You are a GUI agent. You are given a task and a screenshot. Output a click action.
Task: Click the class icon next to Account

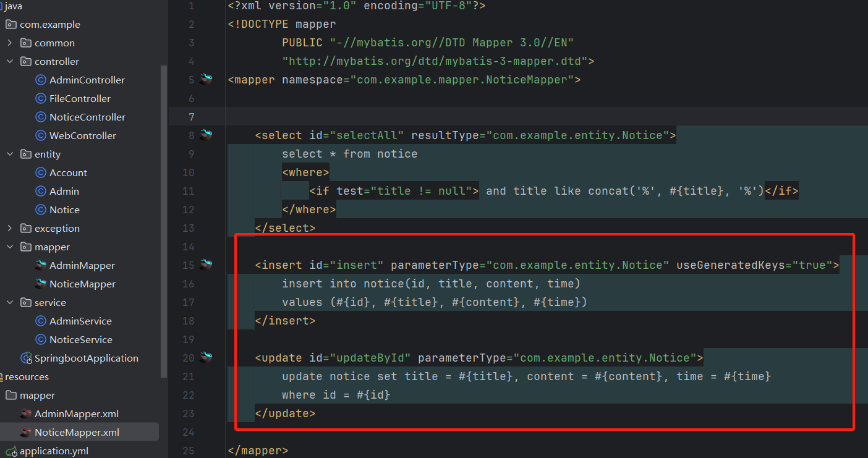pyautogui.click(x=41, y=172)
